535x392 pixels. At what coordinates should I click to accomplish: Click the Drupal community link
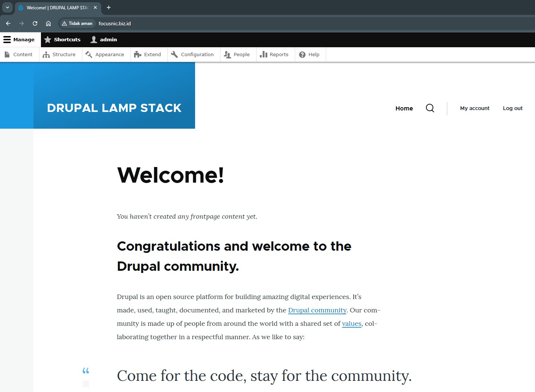click(x=317, y=310)
